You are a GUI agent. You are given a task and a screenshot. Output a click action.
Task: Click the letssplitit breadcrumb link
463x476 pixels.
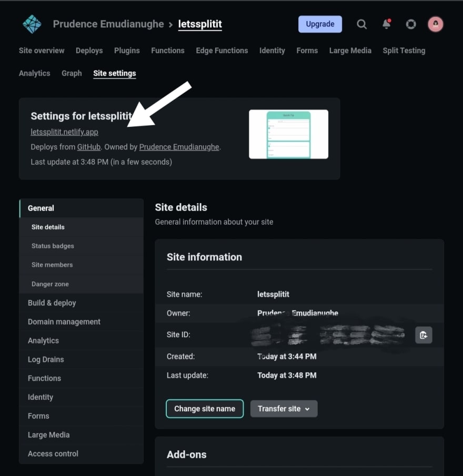pos(200,24)
